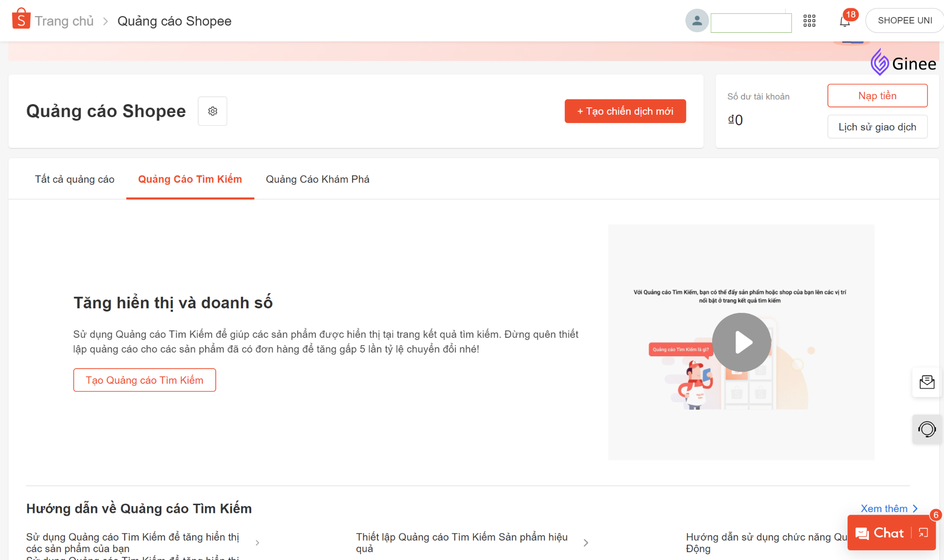Click the Shopee logo icon

point(21,19)
